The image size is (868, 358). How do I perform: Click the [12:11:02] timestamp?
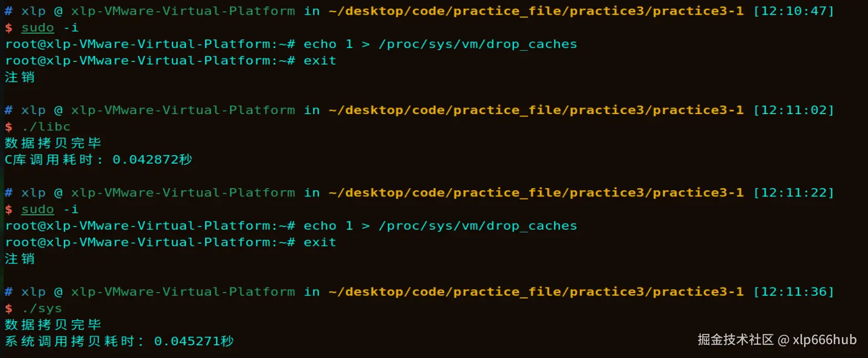(793, 110)
